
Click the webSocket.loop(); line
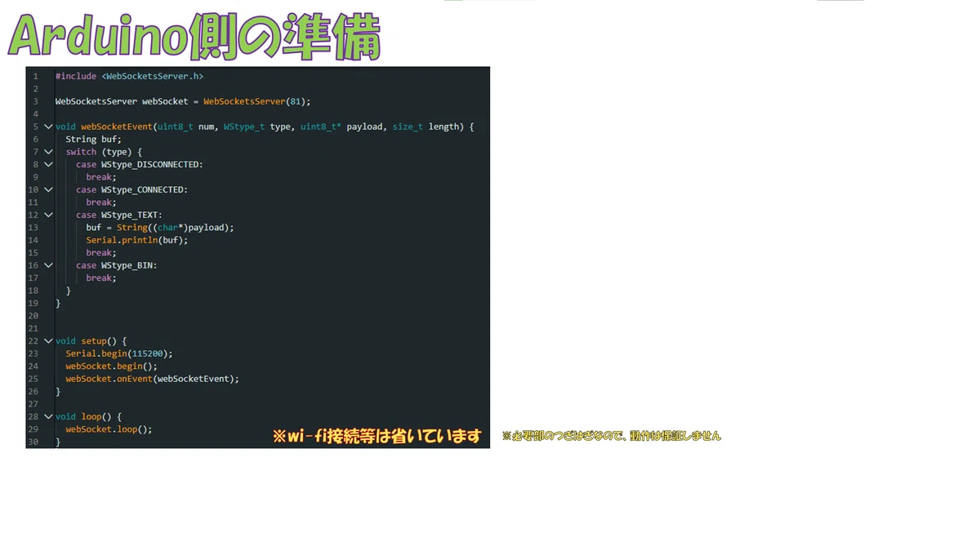pos(109,429)
